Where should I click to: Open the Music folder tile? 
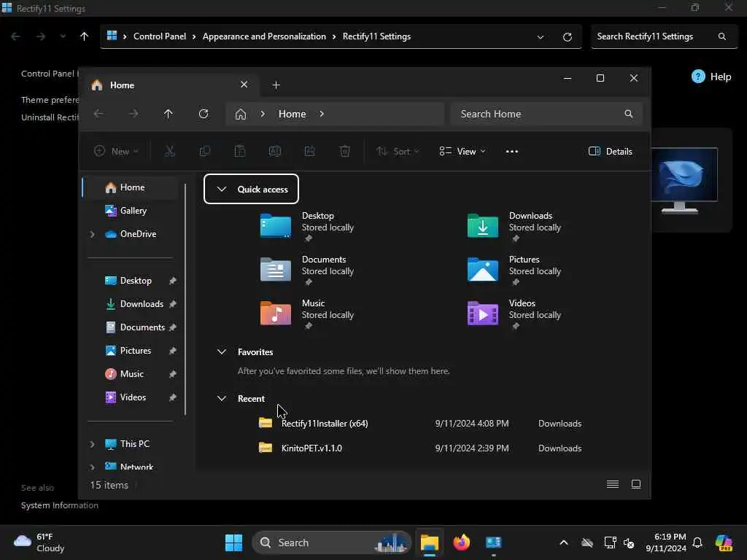pos(307,314)
